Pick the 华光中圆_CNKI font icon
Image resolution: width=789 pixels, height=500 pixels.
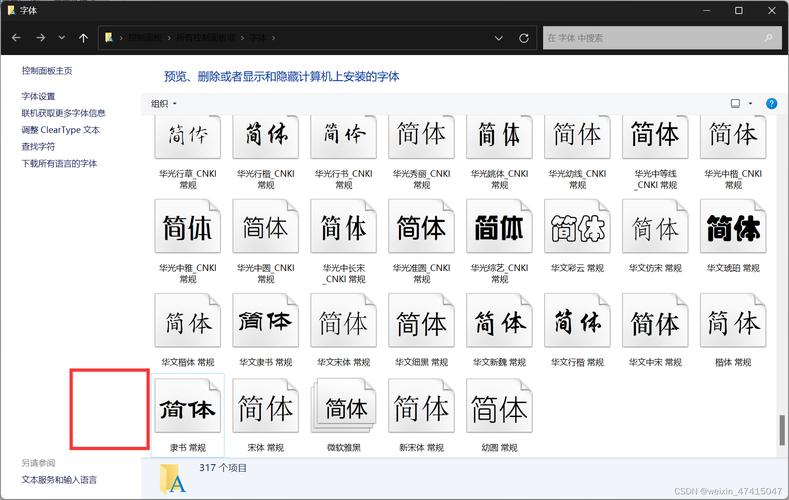click(x=266, y=226)
